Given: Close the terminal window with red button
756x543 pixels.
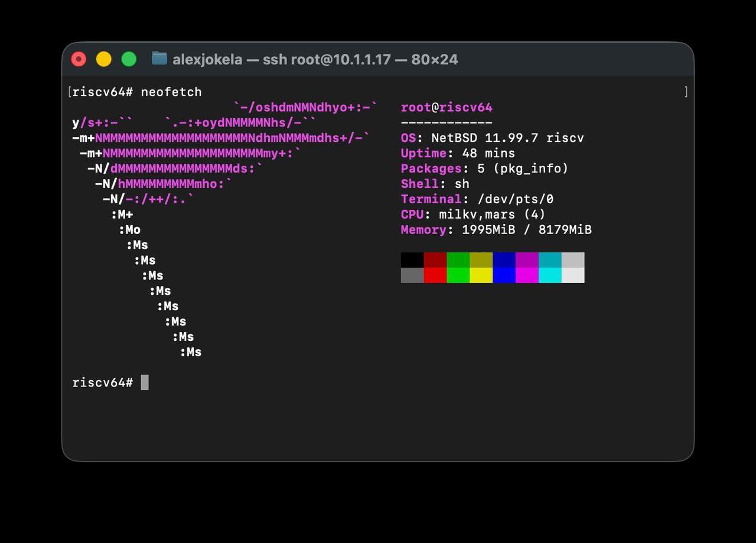Looking at the screenshot, I should tap(79, 59).
